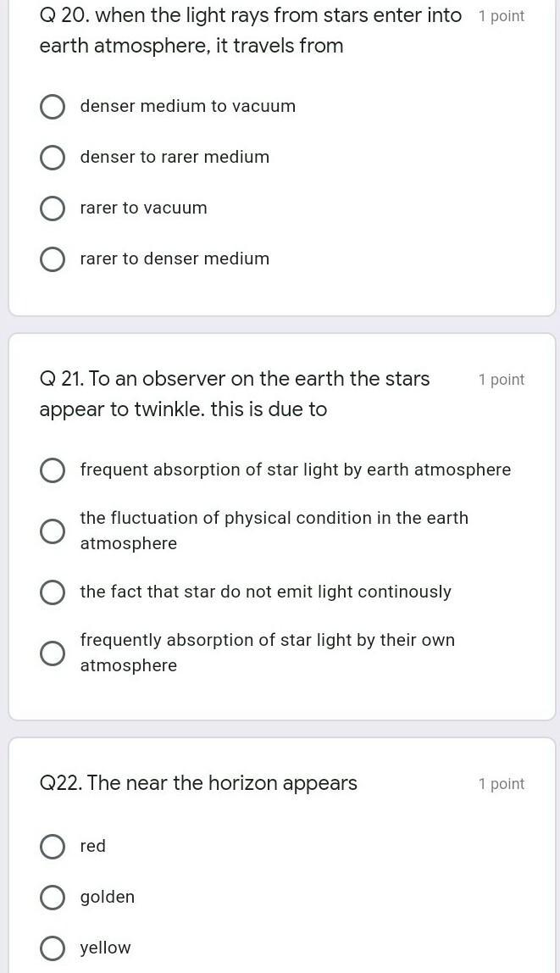The width and height of the screenshot is (560, 973).
Task: Select 'denser medium to vacuum' radio option
Action: click(x=53, y=107)
